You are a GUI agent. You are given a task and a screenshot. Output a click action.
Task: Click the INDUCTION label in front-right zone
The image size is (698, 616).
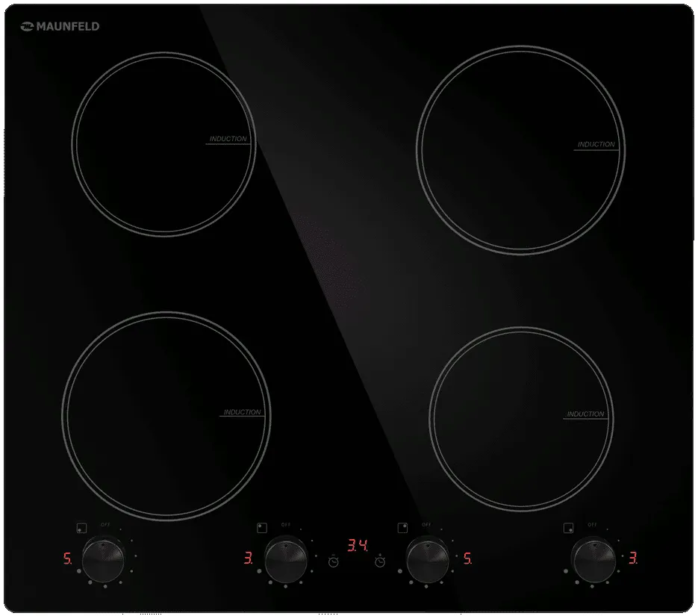click(x=585, y=414)
